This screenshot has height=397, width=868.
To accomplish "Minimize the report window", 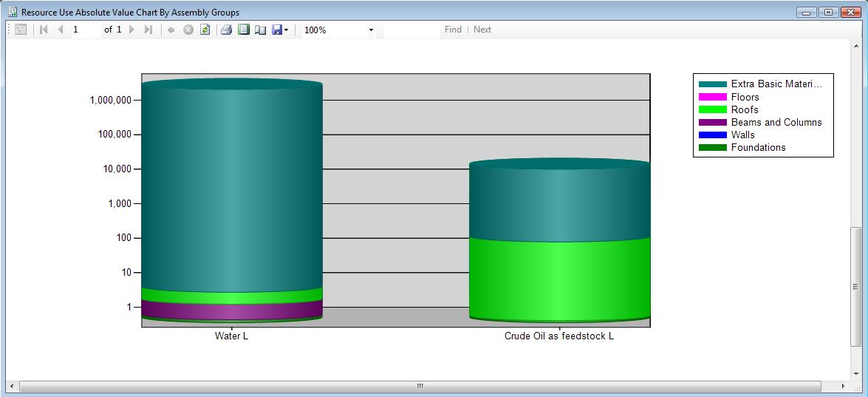I will pyautogui.click(x=807, y=12).
